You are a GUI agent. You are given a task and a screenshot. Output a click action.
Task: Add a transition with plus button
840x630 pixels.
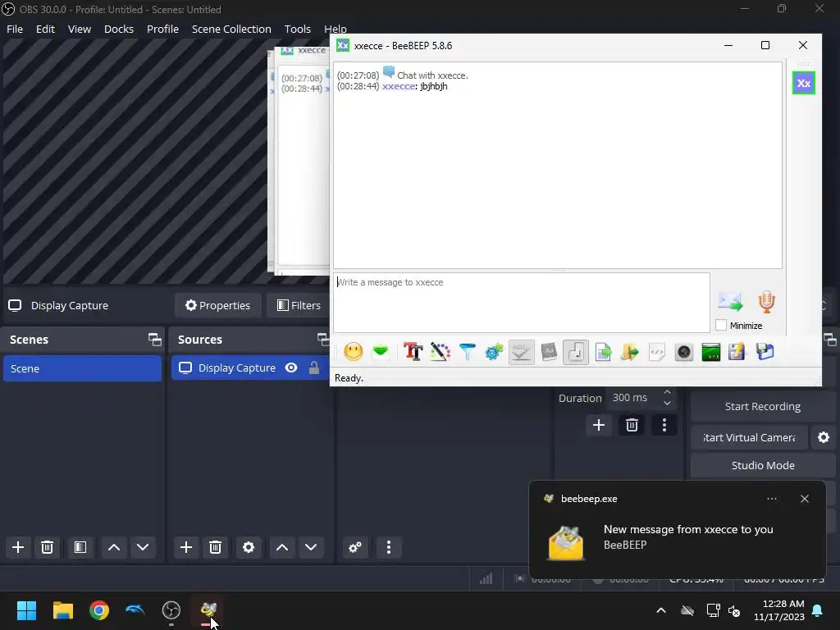(x=599, y=426)
